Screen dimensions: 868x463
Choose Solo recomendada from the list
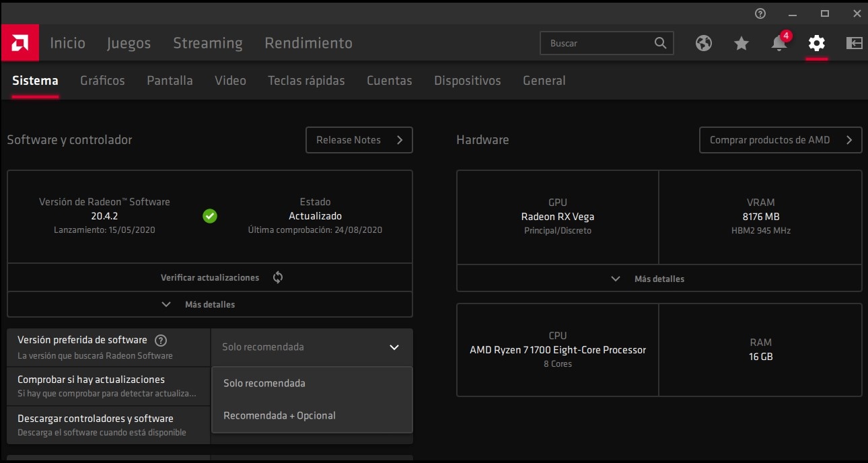pyautogui.click(x=312, y=384)
